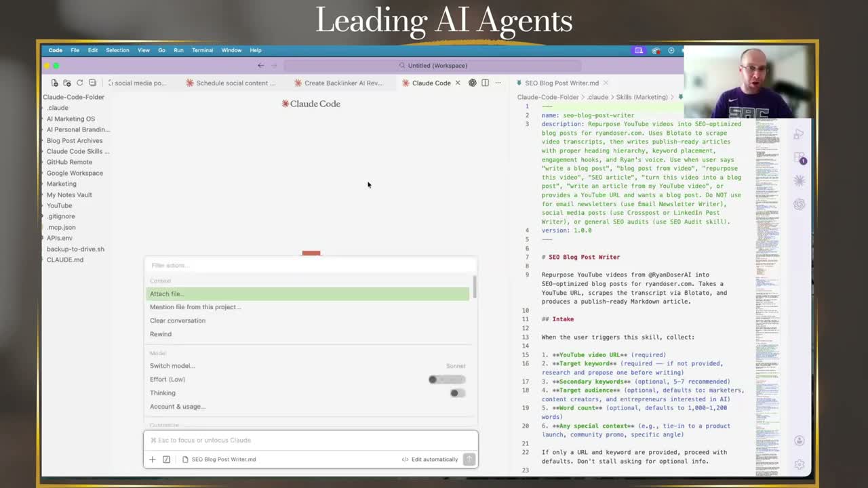This screenshot has height=488, width=868.
Task: Click the split editor icon
Action: pyautogui.click(x=485, y=83)
